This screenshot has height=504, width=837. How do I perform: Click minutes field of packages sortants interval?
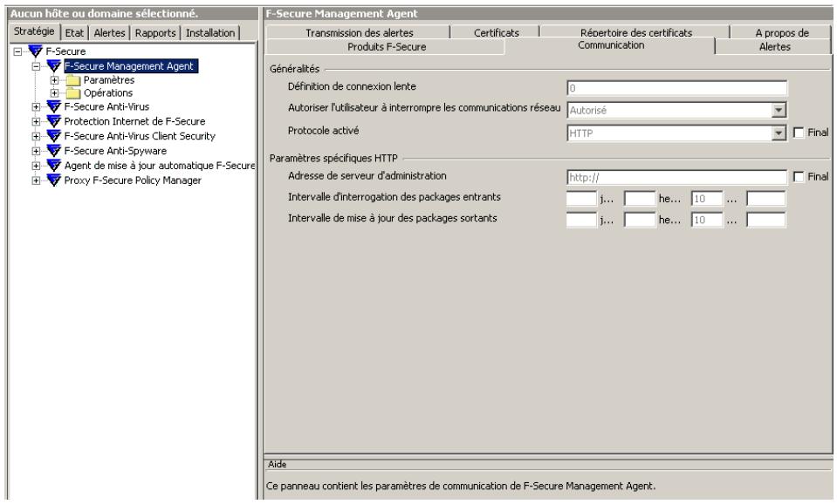click(x=707, y=220)
